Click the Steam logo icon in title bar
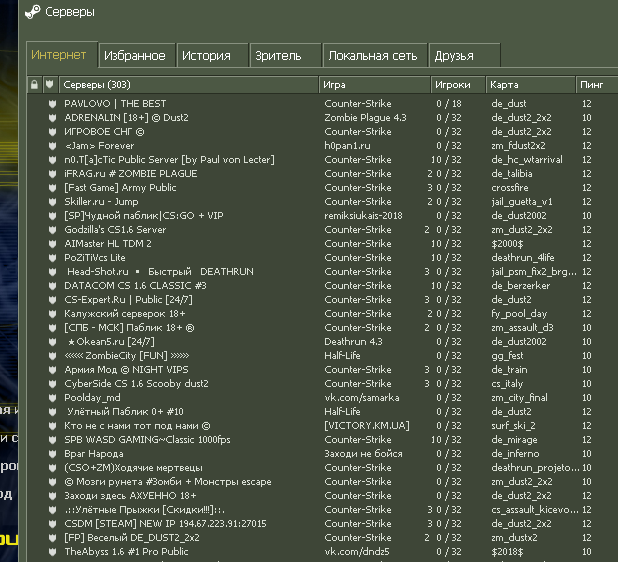 (33, 12)
